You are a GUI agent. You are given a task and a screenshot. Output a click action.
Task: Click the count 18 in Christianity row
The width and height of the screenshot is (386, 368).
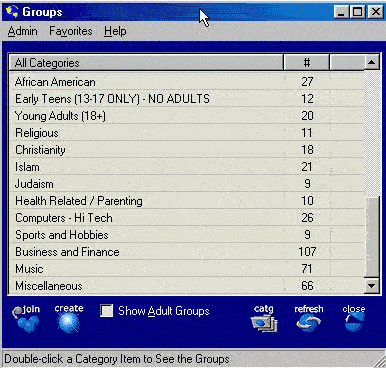(x=307, y=150)
